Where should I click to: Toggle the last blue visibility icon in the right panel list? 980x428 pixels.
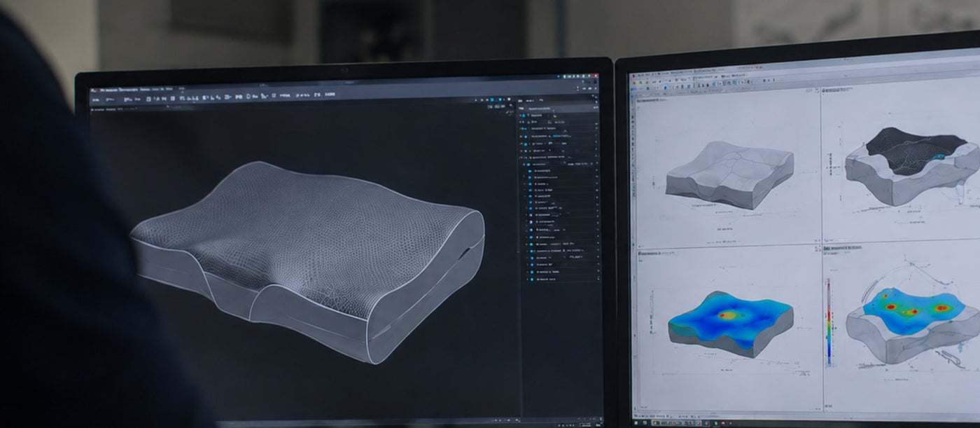532,279
